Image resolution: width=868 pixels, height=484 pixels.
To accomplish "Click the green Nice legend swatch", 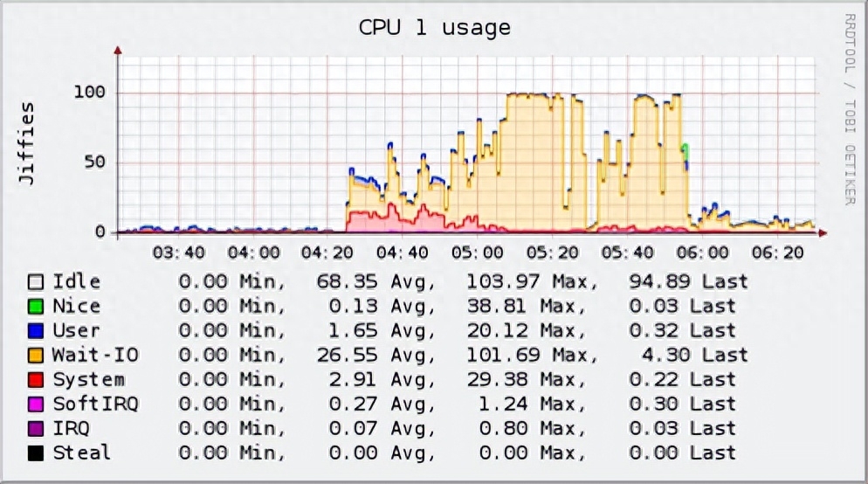I will tap(36, 307).
